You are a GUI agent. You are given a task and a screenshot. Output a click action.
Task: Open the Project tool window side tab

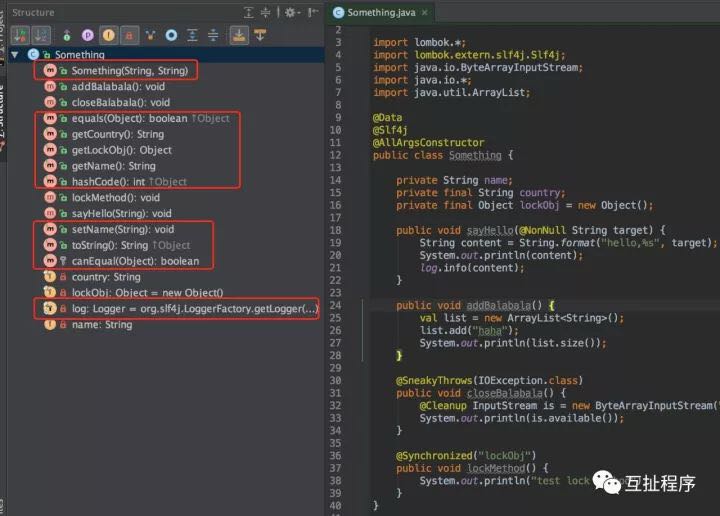[2, 30]
